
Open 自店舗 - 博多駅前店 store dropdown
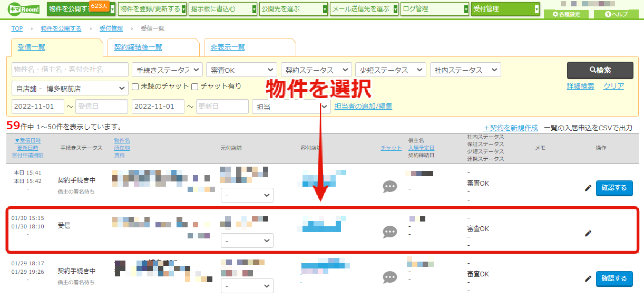point(70,88)
